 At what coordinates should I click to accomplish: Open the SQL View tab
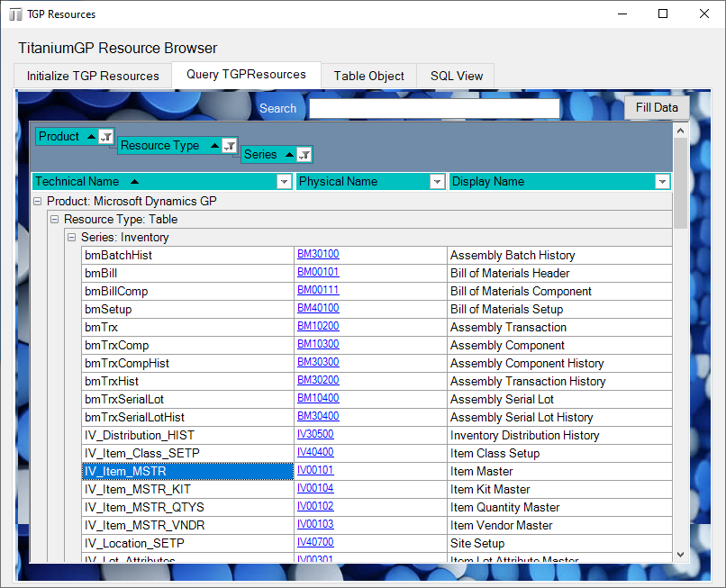[x=456, y=76]
